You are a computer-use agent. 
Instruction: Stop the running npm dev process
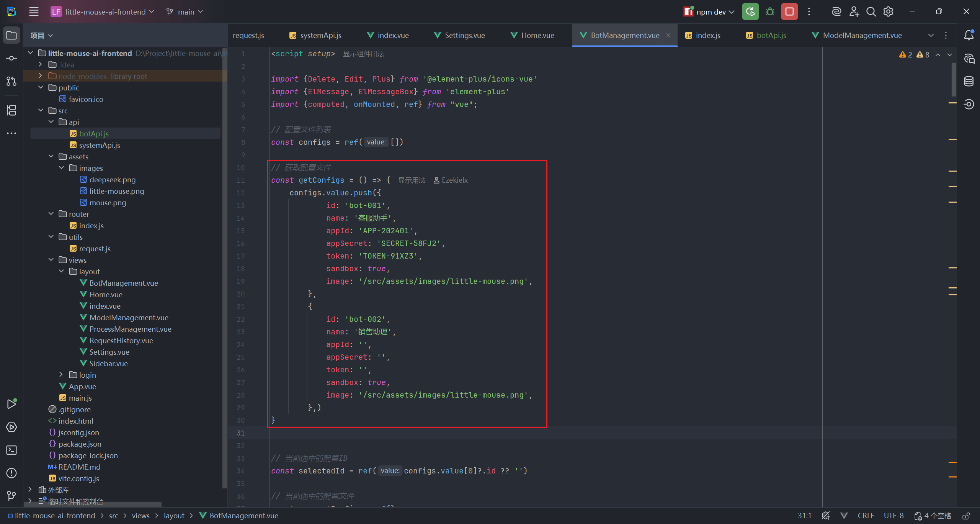click(789, 12)
